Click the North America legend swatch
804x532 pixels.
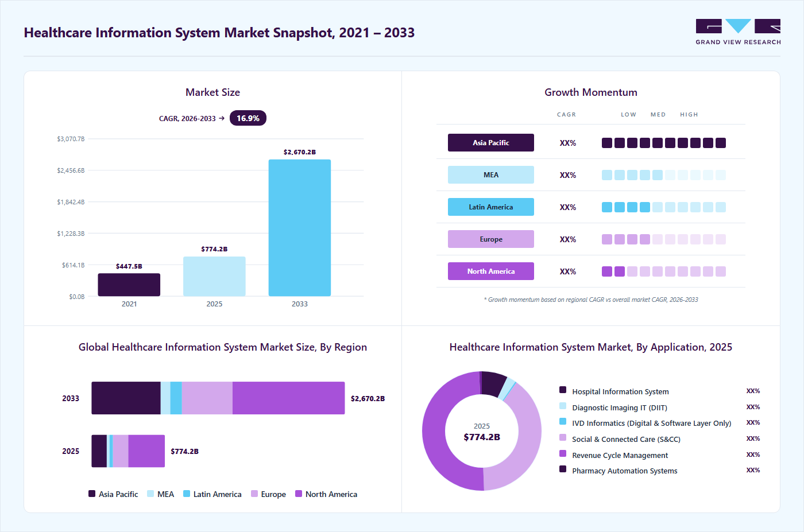click(x=299, y=494)
